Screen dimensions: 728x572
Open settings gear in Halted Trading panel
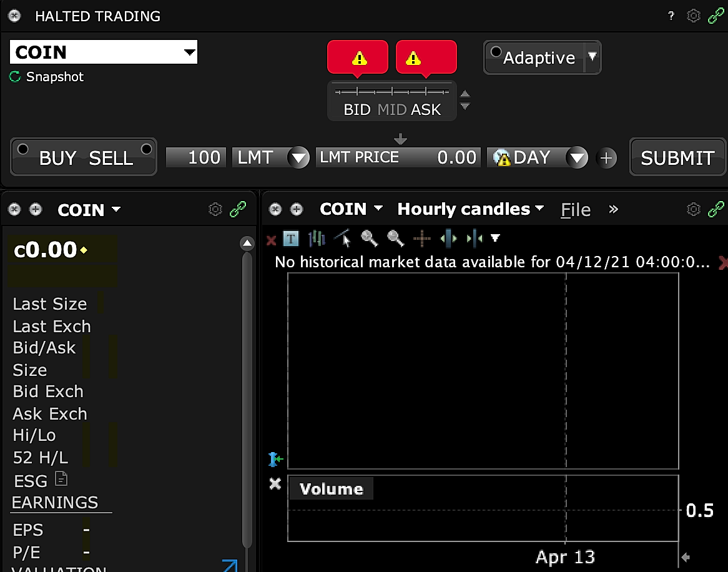tap(693, 16)
